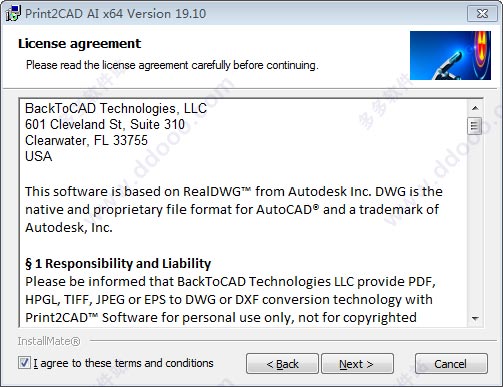Click the '§ 1 Responsibility and Liability' heading

coord(118,263)
